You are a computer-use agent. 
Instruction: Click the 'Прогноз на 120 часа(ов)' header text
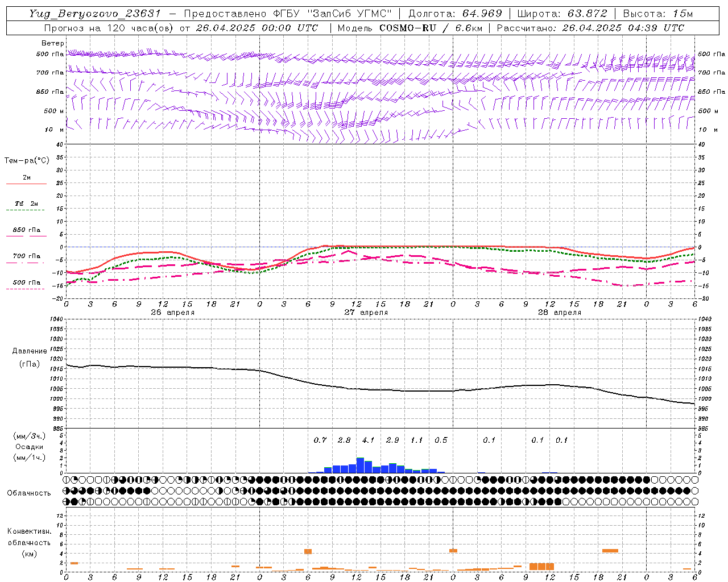[x=110, y=28]
